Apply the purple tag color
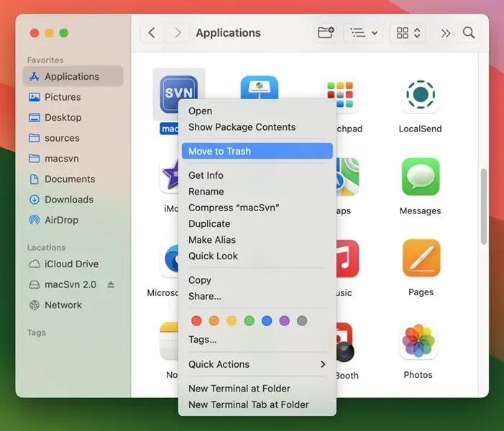This screenshot has width=504, height=431. coord(284,320)
